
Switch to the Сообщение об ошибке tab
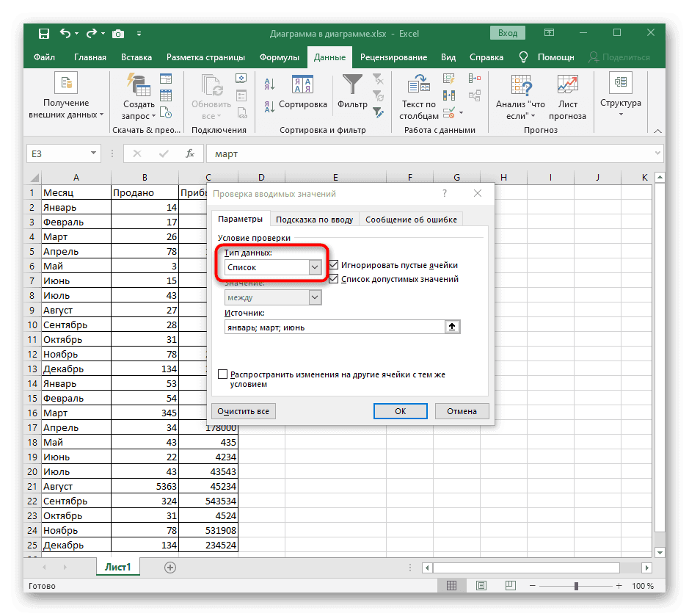click(411, 220)
